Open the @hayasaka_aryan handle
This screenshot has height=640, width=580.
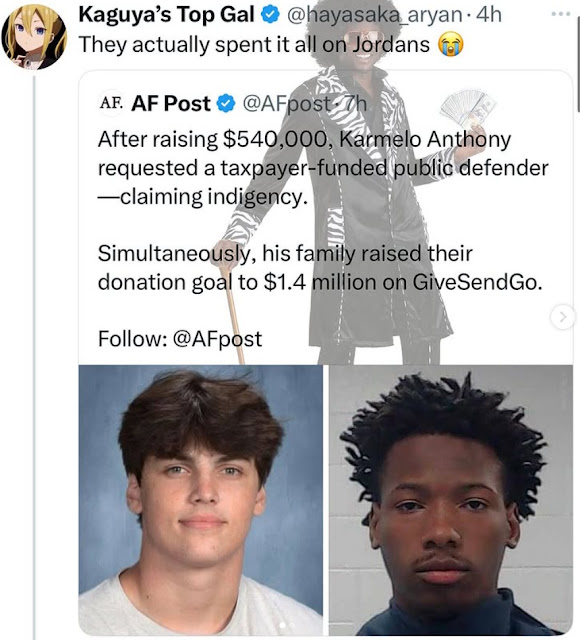point(375,15)
